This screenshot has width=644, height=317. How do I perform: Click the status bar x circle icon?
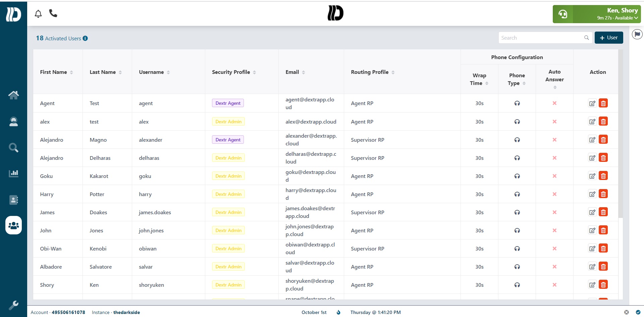click(x=626, y=312)
